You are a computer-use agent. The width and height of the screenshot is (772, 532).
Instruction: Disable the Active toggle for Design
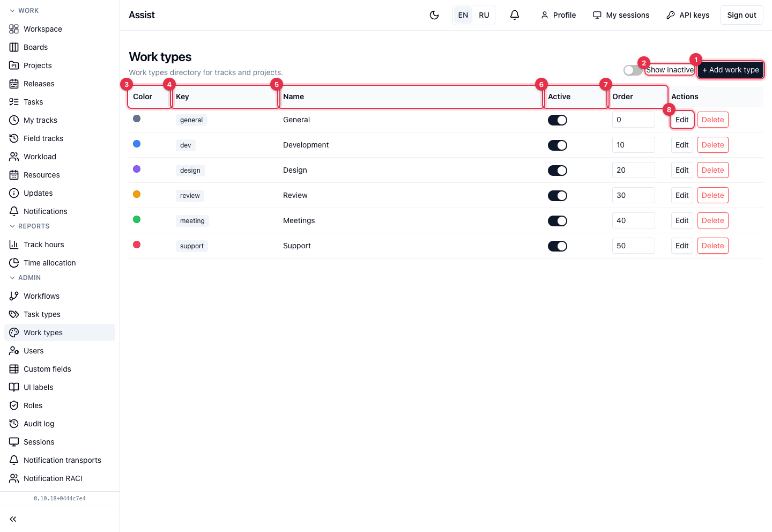(558, 171)
